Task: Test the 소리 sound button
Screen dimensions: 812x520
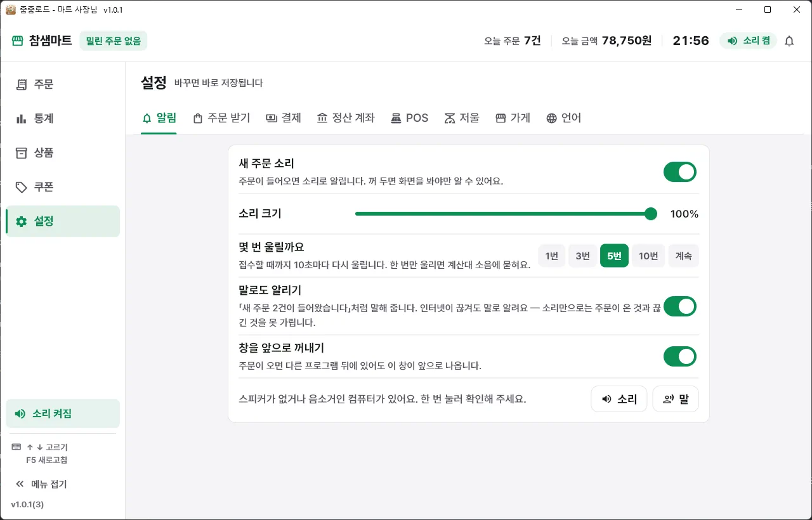Action: click(619, 399)
